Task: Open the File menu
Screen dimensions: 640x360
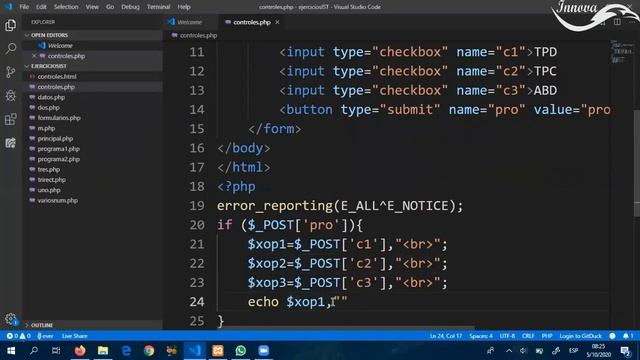Action: click(x=24, y=7)
